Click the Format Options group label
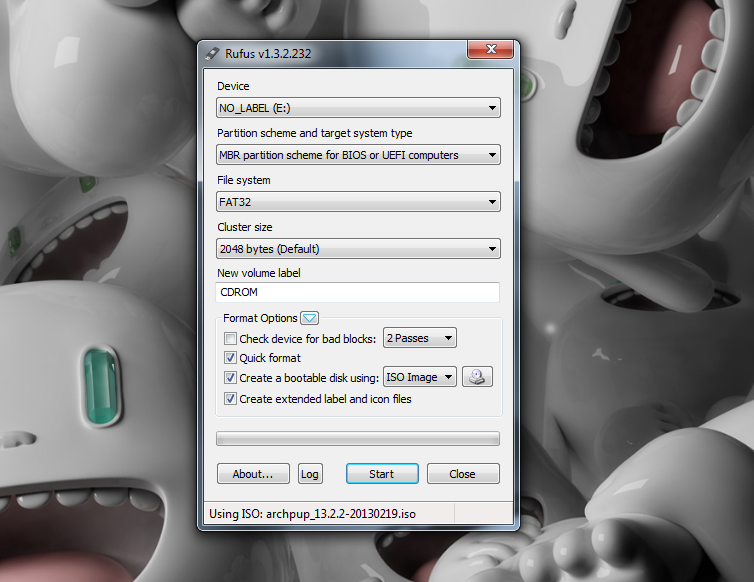Viewport: 754px width, 582px height. click(260, 318)
